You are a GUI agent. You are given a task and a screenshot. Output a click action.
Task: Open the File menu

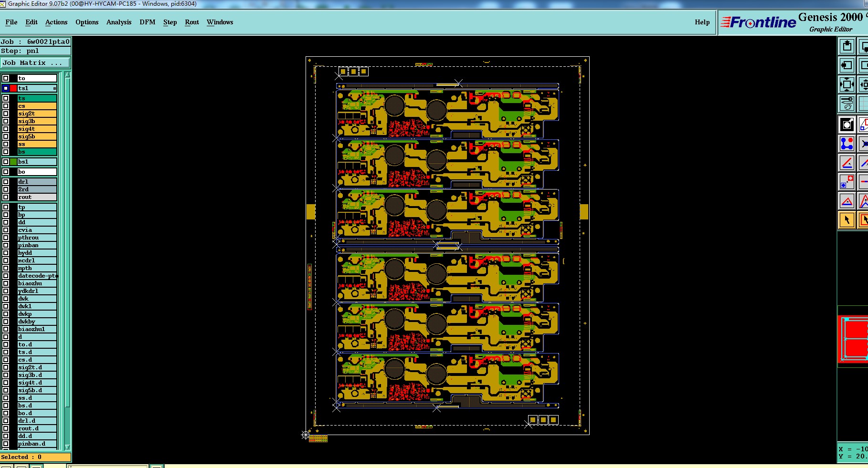coord(11,22)
